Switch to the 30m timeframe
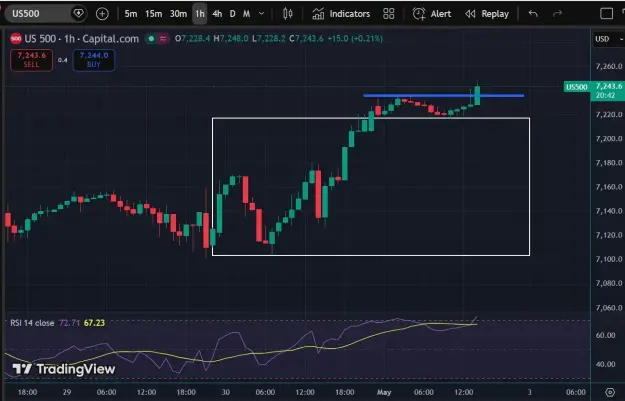 pyautogui.click(x=178, y=14)
